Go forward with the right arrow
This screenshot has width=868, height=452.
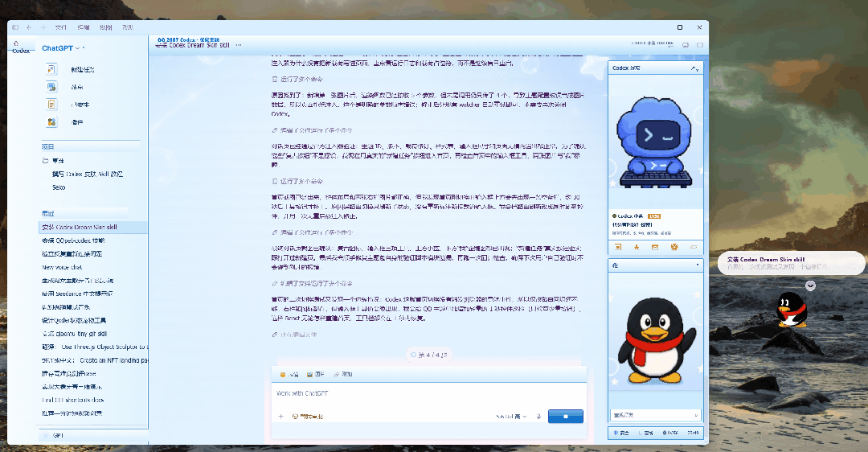click(x=42, y=27)
